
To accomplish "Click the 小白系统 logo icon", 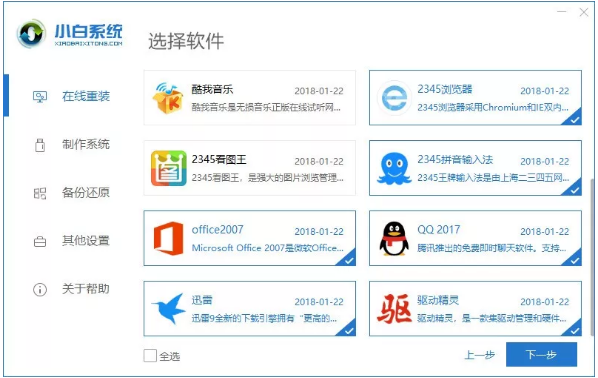I will [x=31, y=34].
